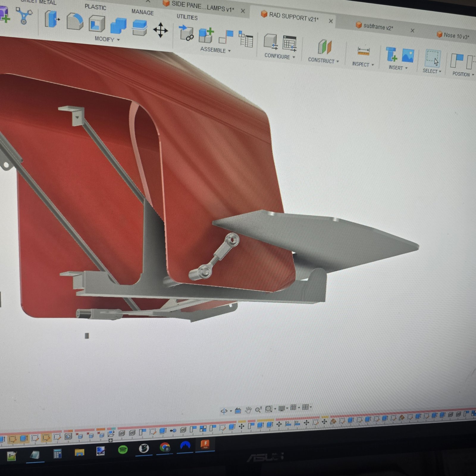Open Spotify from the taskbar
Image resolution: width=476 pixels, height=476 pixels.
point(123,449)
